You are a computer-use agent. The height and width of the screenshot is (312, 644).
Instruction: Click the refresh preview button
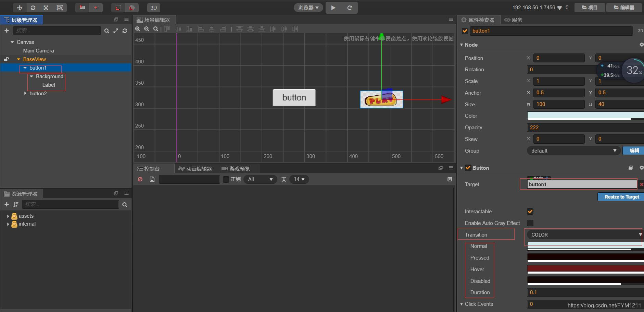[x=350, y=8]
